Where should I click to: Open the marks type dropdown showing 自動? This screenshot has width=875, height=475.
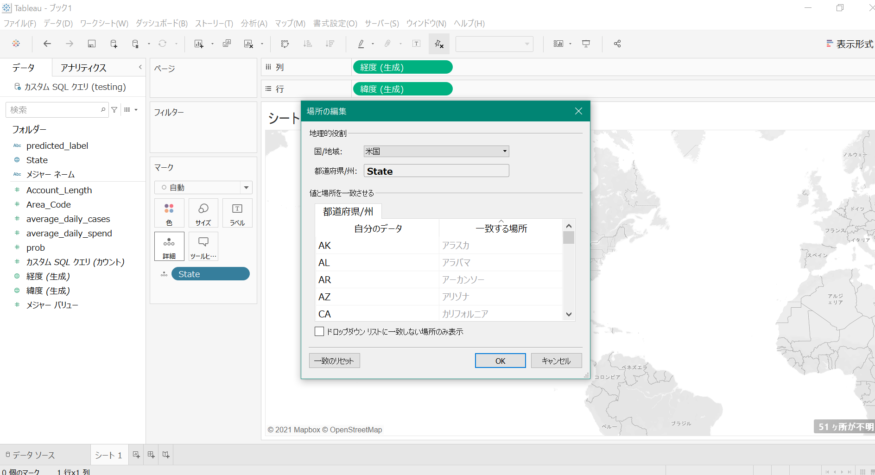[203, 188]
